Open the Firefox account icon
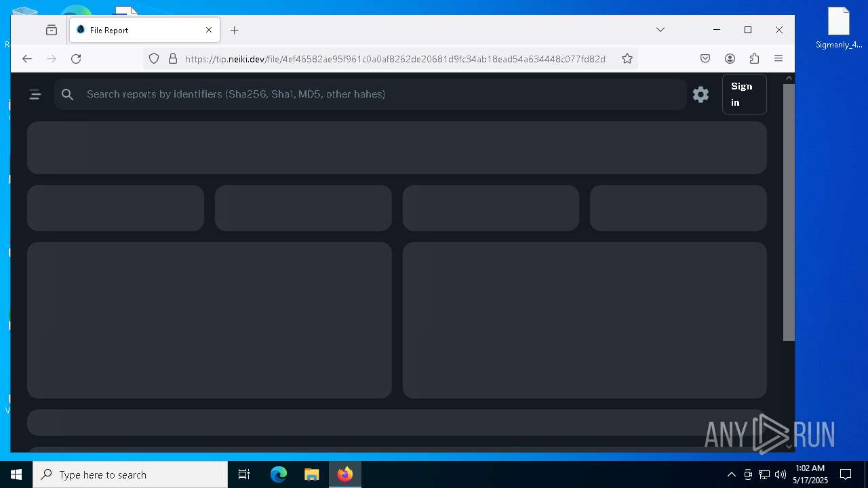868x488 pixels. 730,59
